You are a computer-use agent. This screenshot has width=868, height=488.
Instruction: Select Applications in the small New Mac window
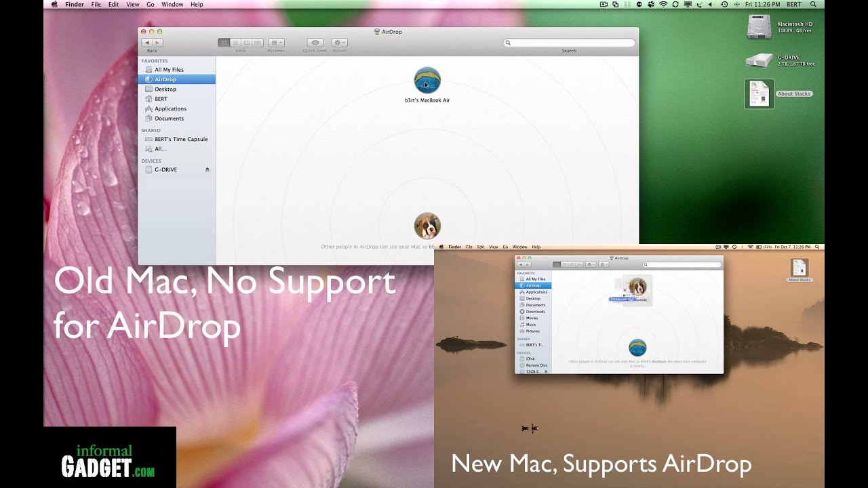533,292
